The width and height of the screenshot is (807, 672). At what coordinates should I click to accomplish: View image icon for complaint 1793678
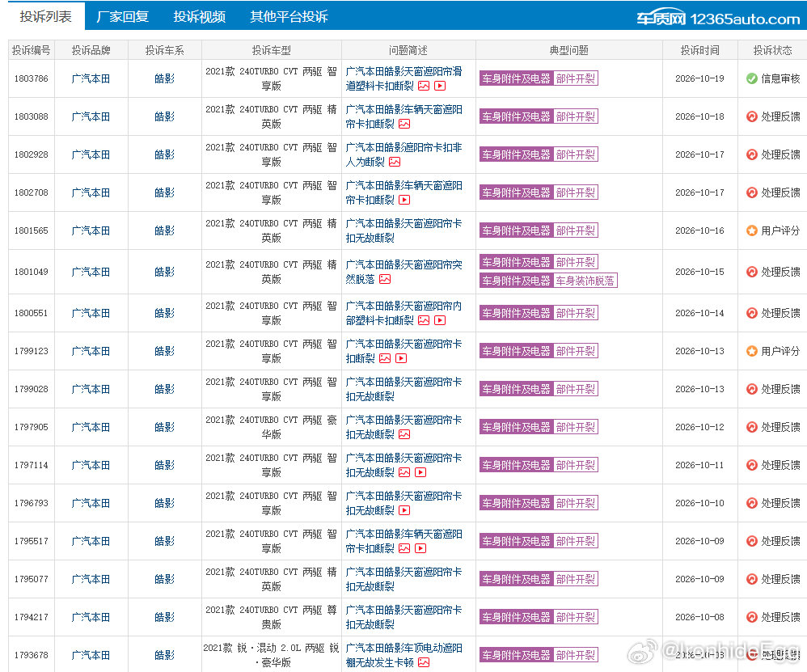tap(424, 663)
